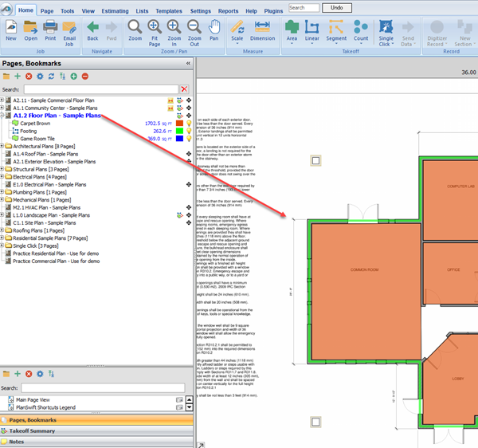This screenshot has width=478, height=448.
Task: Click the Undo button
Action: [337, 7]
